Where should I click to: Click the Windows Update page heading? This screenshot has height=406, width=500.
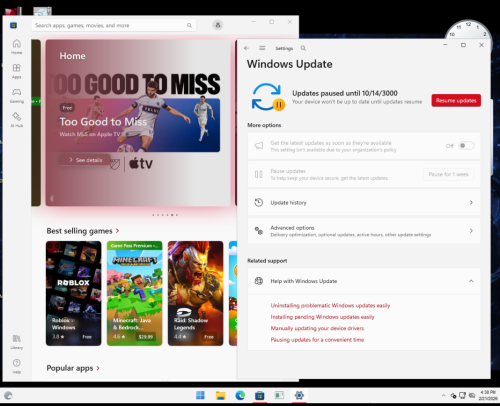pos(289,64)
